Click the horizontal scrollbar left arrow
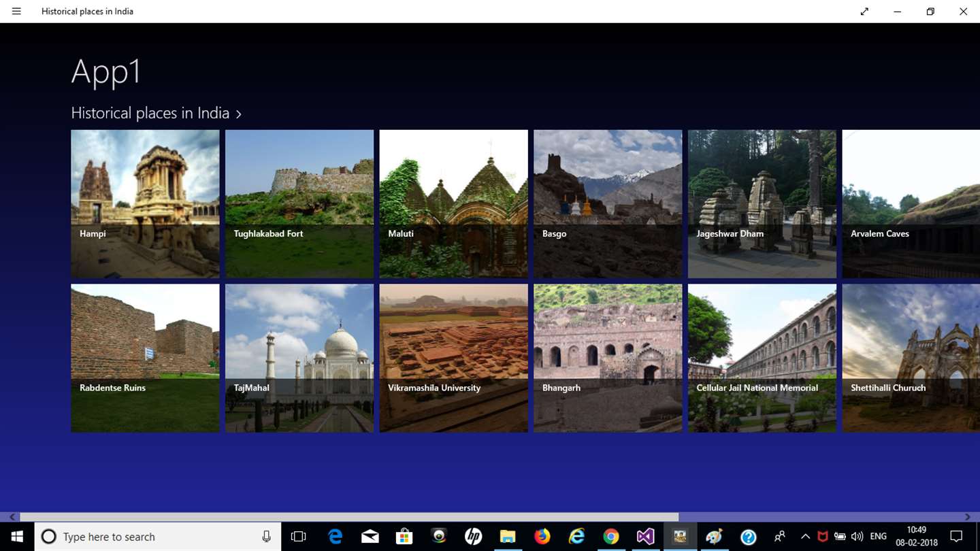The height and width of the screenshot is (551, 980). point(12,517)
